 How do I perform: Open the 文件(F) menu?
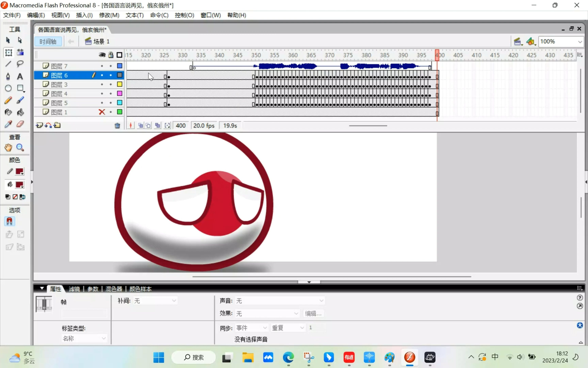(x=12, y=15)
